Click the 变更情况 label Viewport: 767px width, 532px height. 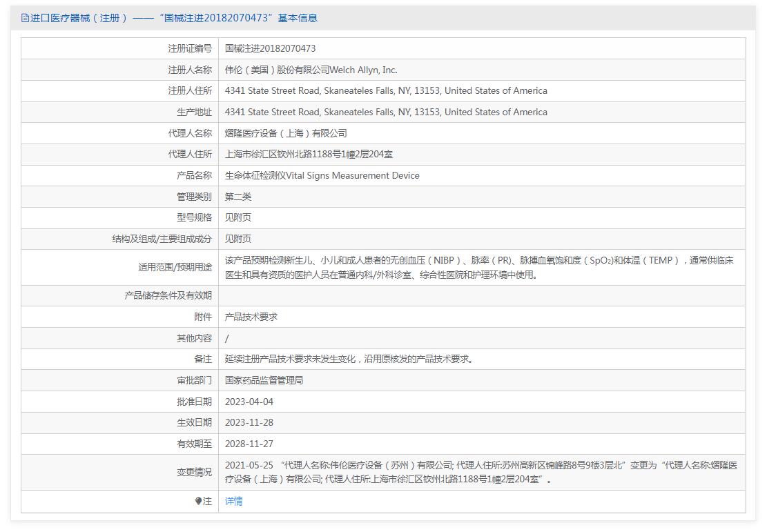tap(194, 473)
